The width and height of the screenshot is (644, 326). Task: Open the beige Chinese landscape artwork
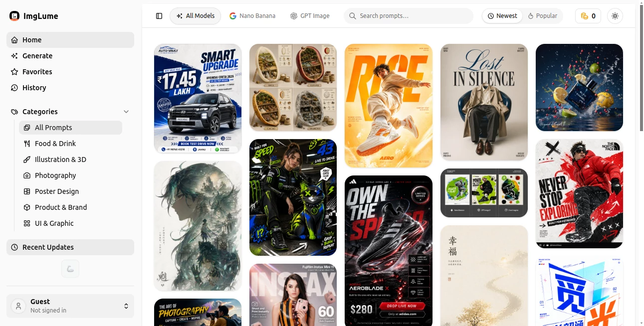(484, 276)
